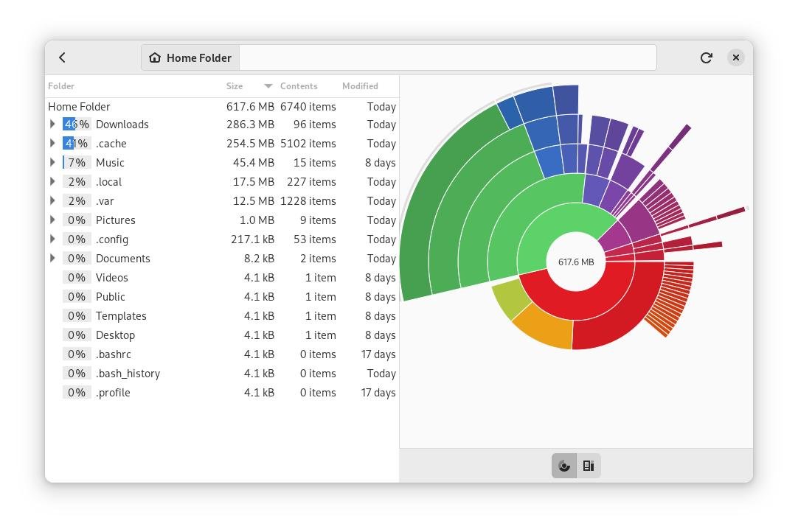Select the .bash_history file row
The width and height of the screenshot is (798, 532).
click(x=128, y=374)
